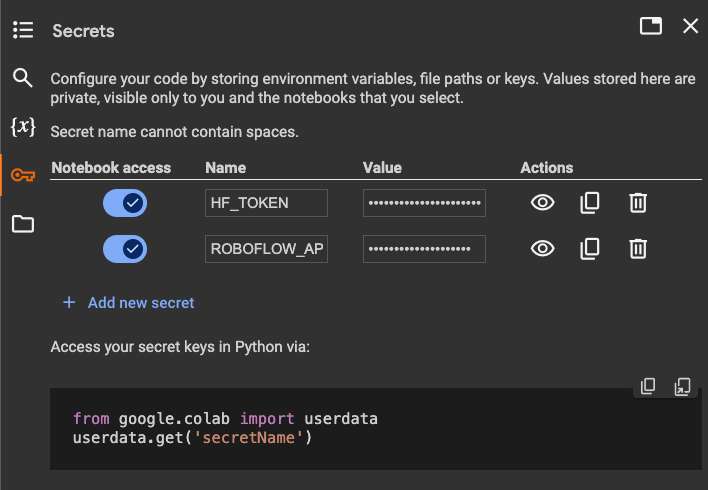Click the ROBOFLOW_API value field
This screenshot has width=708, height=490.
pos(424,249)
